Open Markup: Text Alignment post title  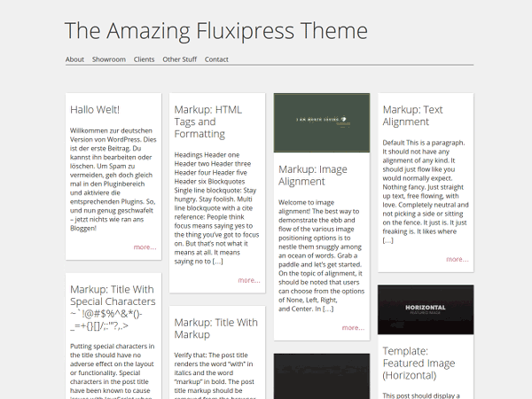click(412, 115)
